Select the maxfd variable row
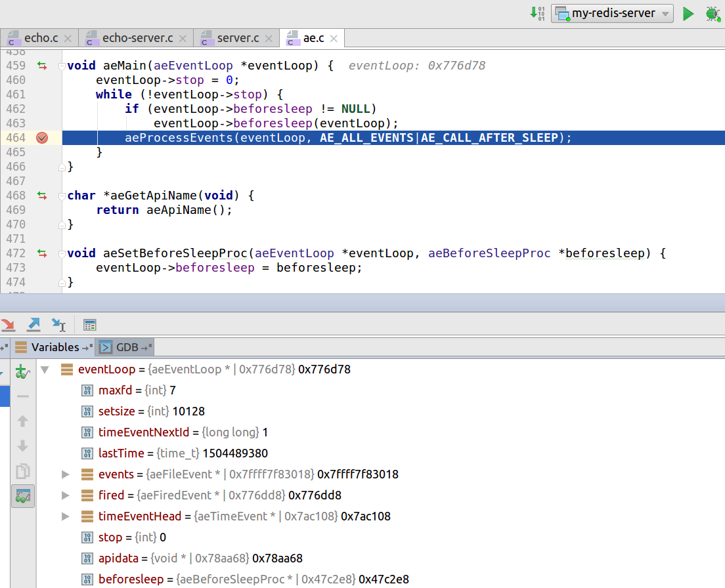This screenshot has height=588, width=725. 380,390
